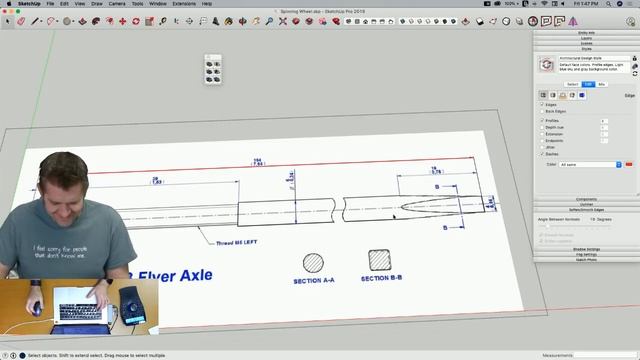Open Face settings icon in Styles Edit
640x360 pixels.
[x=553, y=95]
